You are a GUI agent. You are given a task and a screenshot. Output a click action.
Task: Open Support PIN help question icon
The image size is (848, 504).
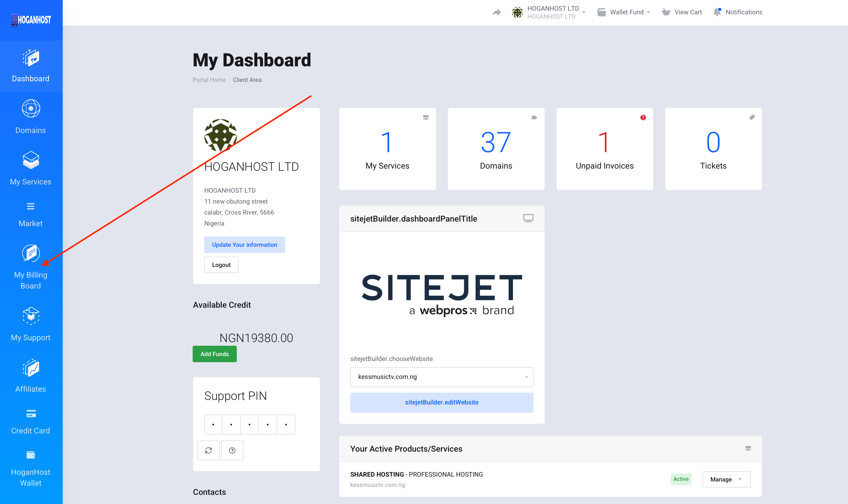[232, 450]
